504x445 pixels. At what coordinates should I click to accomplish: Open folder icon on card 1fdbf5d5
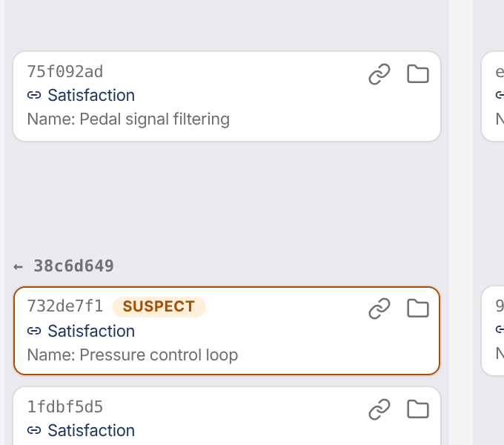(x=418, y=409)
